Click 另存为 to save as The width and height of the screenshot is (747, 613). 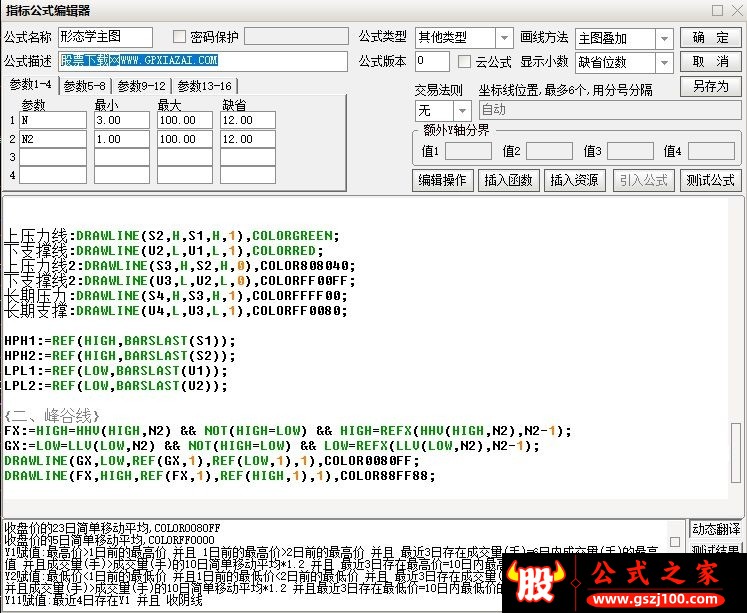coord(710,86)
